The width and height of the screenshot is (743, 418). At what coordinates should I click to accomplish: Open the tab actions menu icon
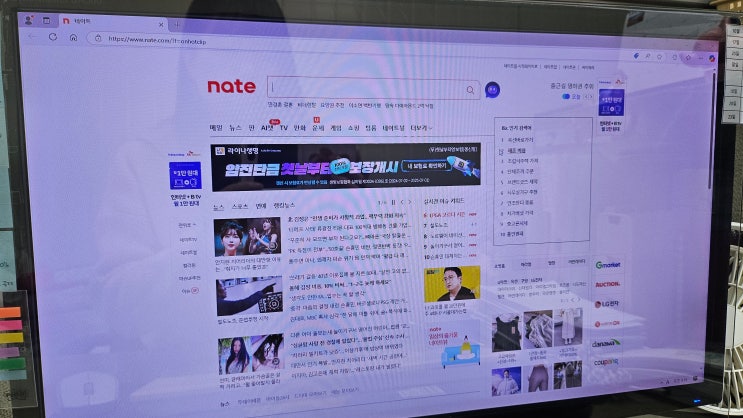[x=46, y=20]
